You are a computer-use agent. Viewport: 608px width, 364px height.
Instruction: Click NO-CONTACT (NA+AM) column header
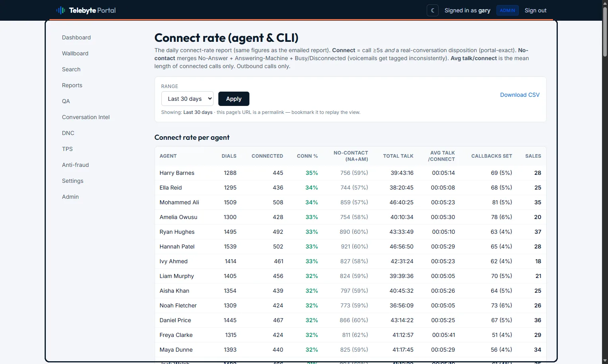pyautogui.click(x=351, y=156)
